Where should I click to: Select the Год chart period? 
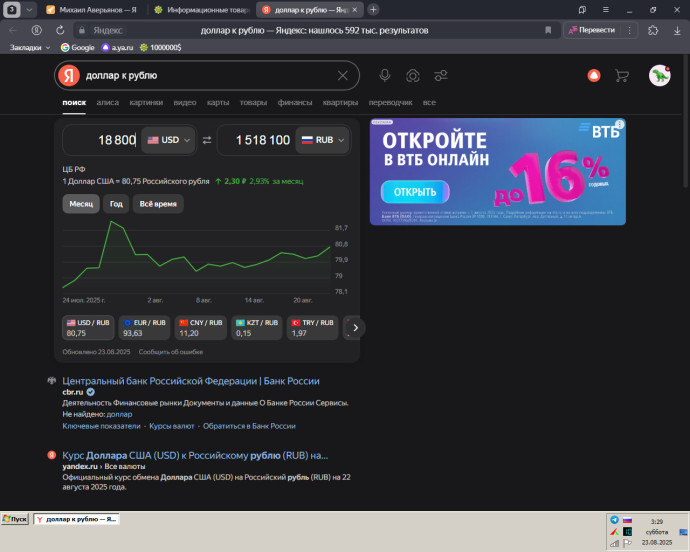coord(116,204)
